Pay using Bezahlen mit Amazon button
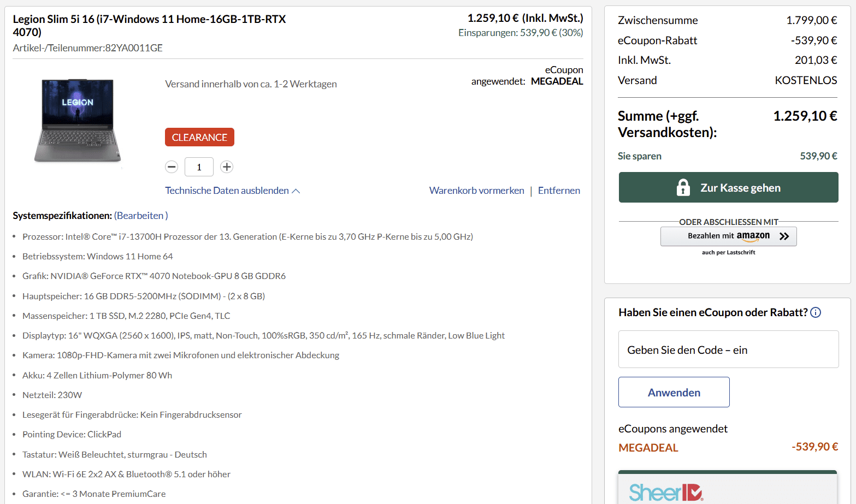Screen dimensions: 856x504 [728, 236]
